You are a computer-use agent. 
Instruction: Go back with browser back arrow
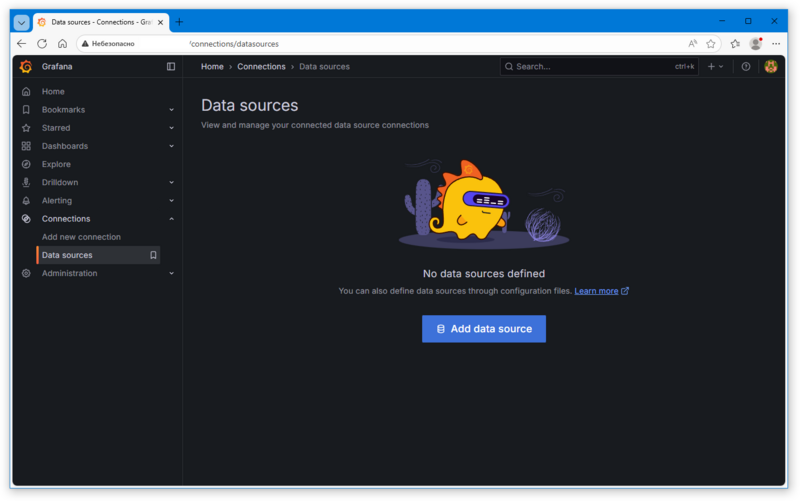(21, 43)
